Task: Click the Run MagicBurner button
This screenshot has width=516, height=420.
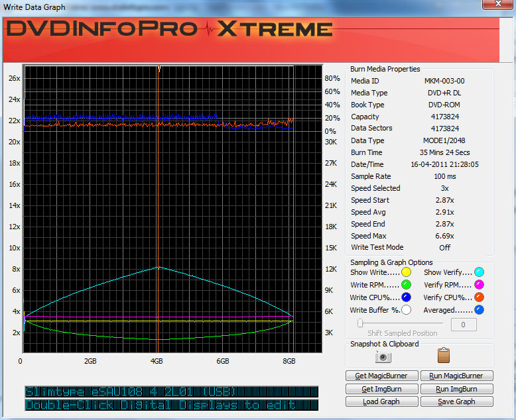Action: click(x=457, y=376)
